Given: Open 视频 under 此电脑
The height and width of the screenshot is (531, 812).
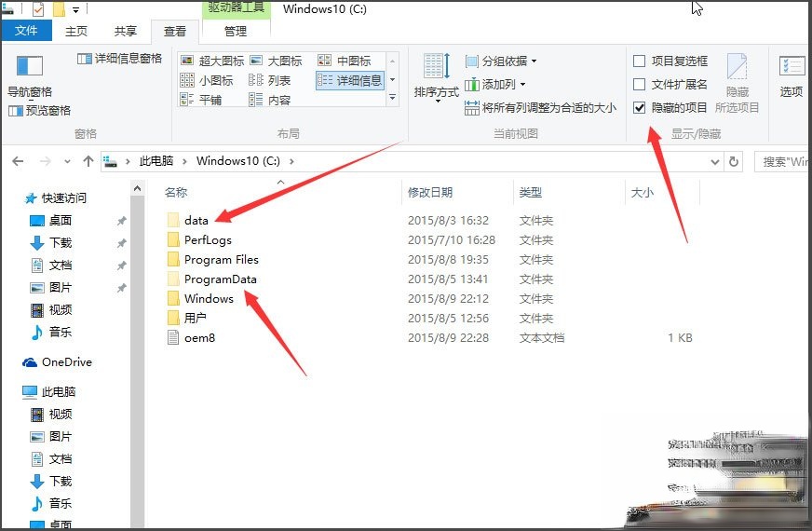Looking at the screenshot, I should [x=61, y=414].
